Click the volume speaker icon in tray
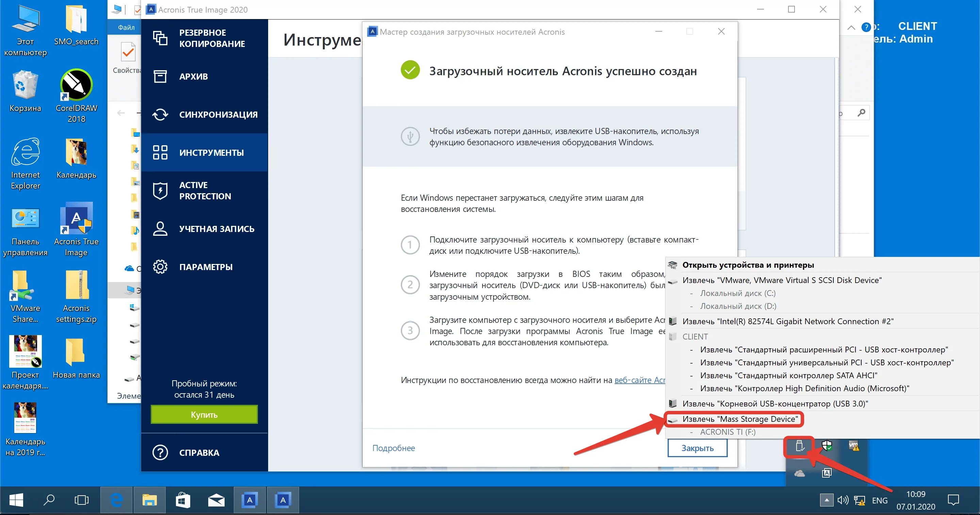The width and height of the screenshot is (980, 515). [843, 500]
